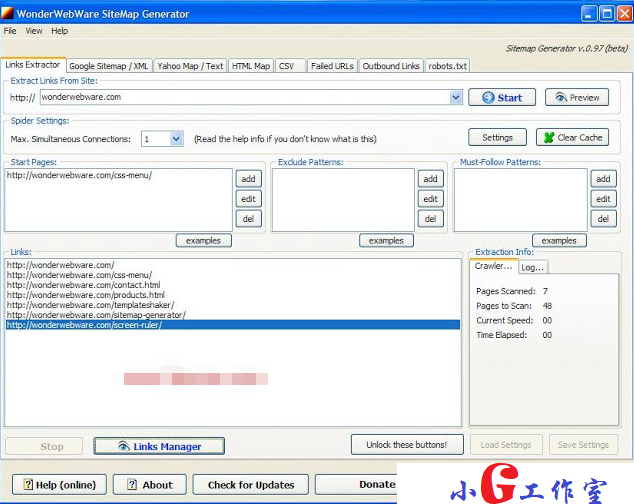Select link http://wonderwebware.com/templateshaker/
Image resolution: width=634 pixels, height=504 pixels.
pyautogui.click(x=91, y=305)
